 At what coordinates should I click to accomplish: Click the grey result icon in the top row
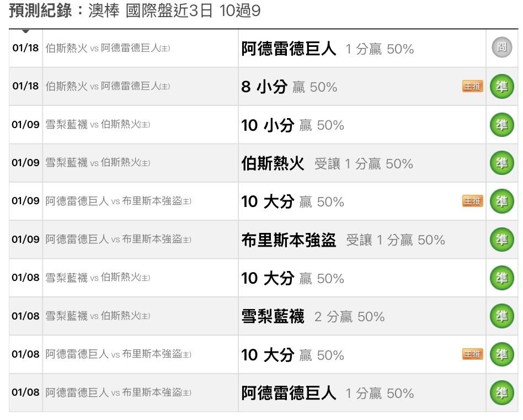[x=501, y=48]
